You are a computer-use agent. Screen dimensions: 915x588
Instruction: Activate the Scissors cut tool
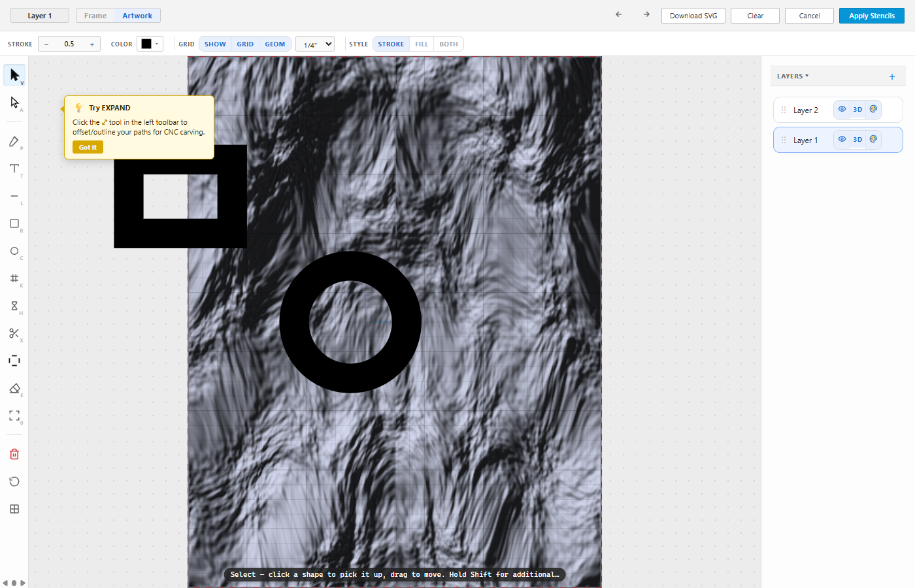click(14, 333)
